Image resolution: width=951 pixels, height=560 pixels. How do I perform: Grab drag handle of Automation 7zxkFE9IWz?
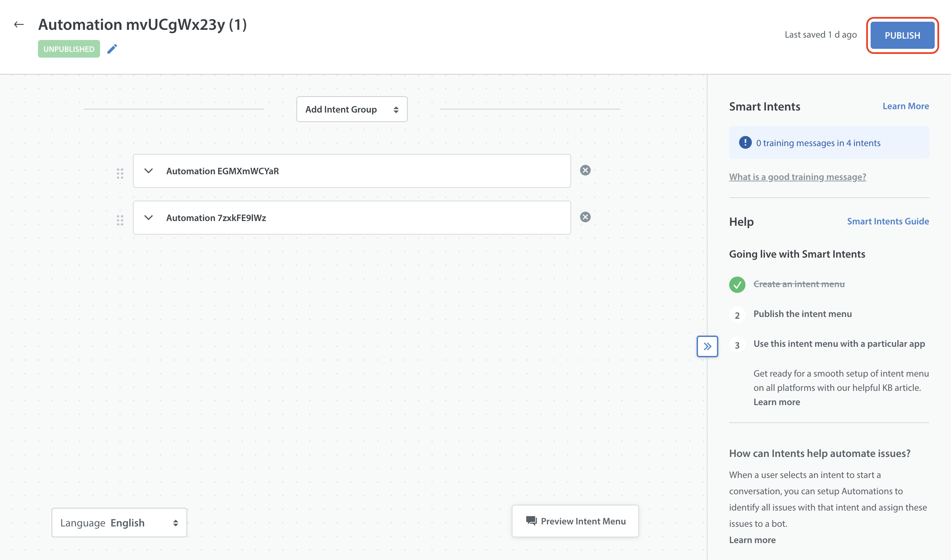(x=120, y=220)
